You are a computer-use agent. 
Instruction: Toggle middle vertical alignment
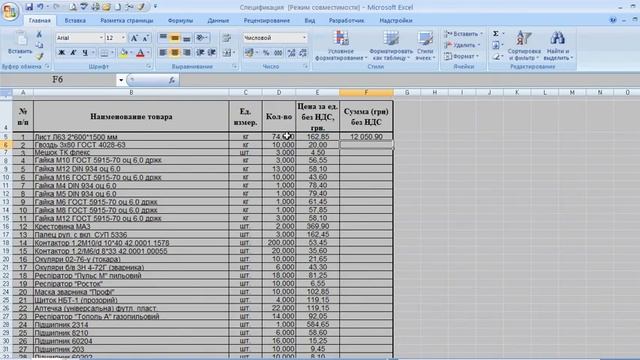pyautogui.click(x=175, y=38)
